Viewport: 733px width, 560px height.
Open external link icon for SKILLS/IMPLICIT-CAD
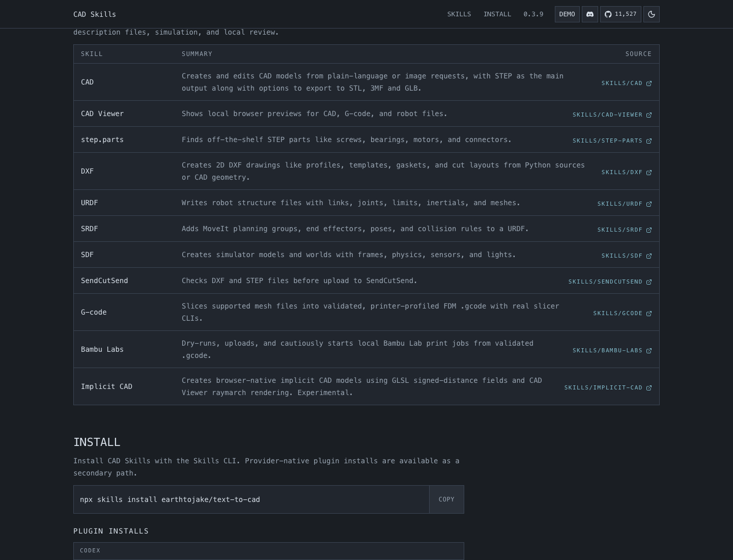649,388
